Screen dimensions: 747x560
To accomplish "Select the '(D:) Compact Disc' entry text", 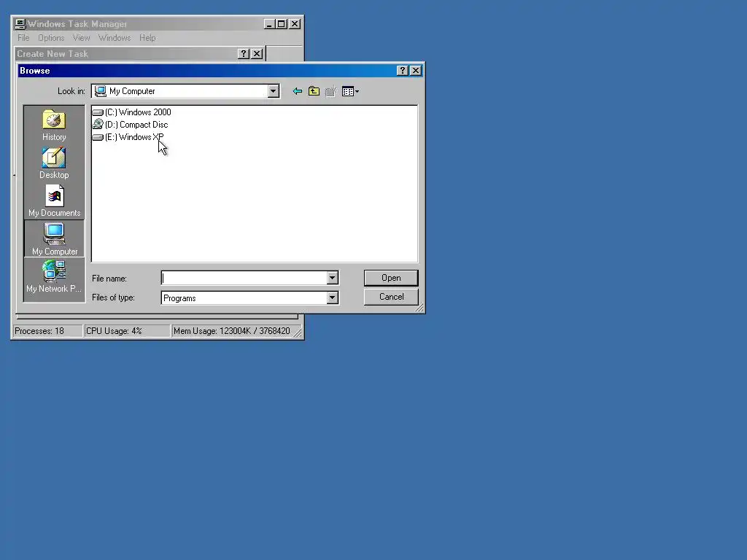I will pos(136,125).
